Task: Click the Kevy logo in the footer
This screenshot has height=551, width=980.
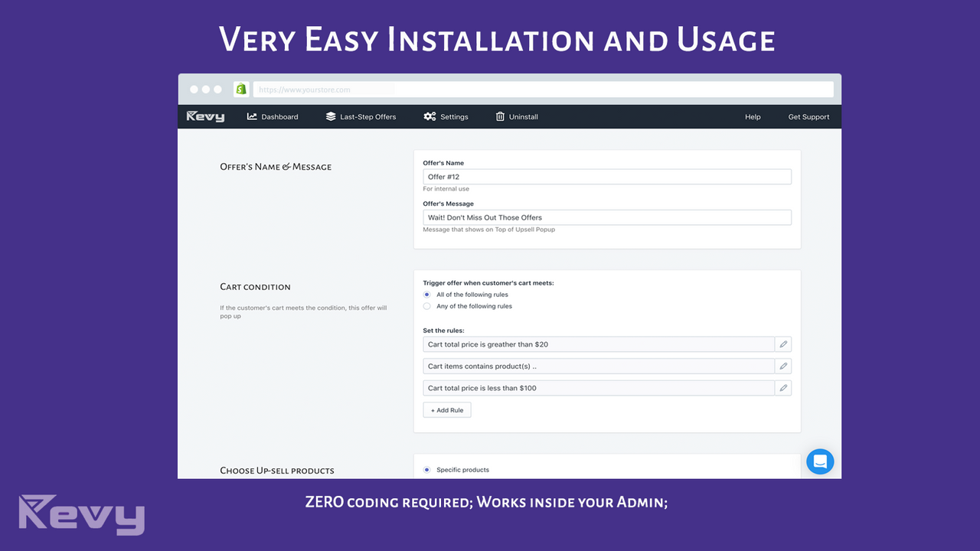Action: 80,514
